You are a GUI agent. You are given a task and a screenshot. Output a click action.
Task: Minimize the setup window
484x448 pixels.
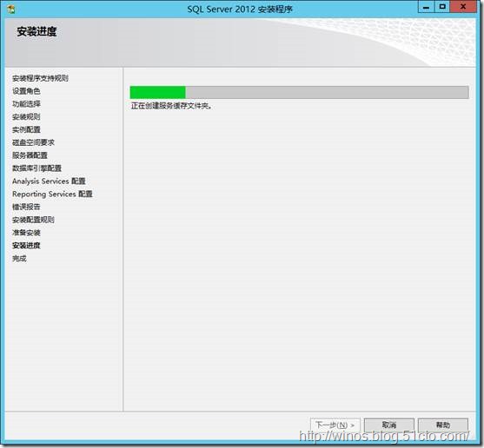point(427,7)
